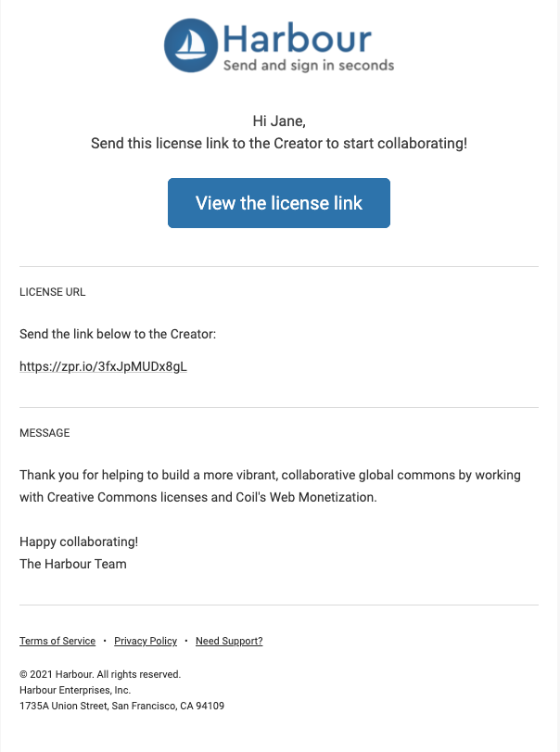
Task: Click the MESSAGE section heading
Action: (x=45, y=433)
